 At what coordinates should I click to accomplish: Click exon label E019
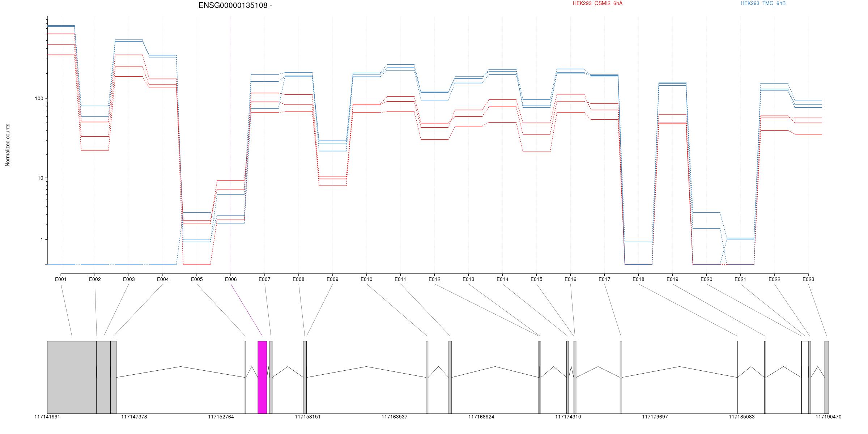click(x=673, y=279)
